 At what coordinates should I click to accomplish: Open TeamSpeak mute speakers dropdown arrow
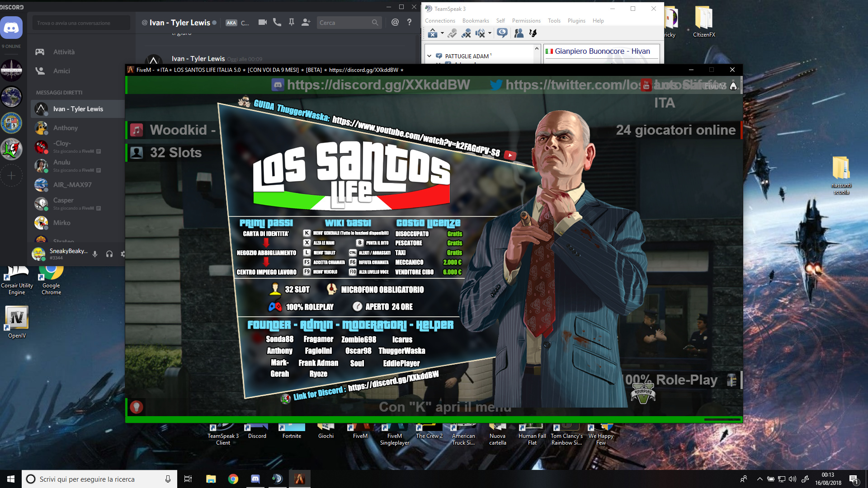click(490, 33)
